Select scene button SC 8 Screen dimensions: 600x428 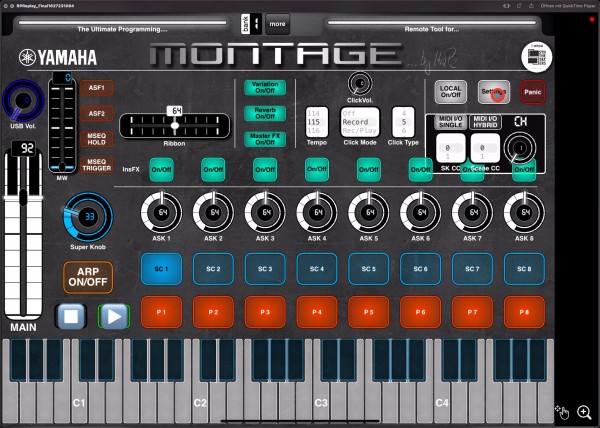point(524,269)
